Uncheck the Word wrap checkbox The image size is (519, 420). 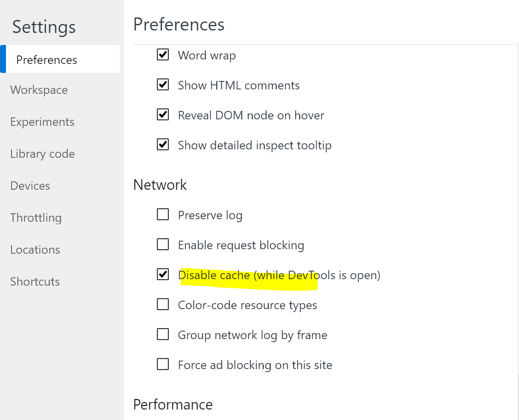(x=163, y=55)
